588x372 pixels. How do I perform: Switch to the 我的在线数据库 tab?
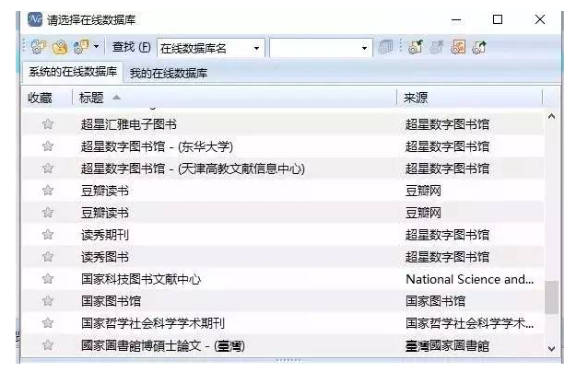pos(169,73)
